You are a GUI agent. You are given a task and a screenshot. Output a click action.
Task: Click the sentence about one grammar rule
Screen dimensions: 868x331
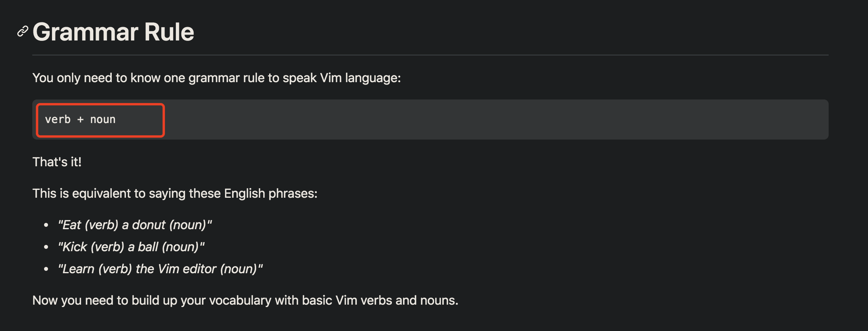coord(217,78)
